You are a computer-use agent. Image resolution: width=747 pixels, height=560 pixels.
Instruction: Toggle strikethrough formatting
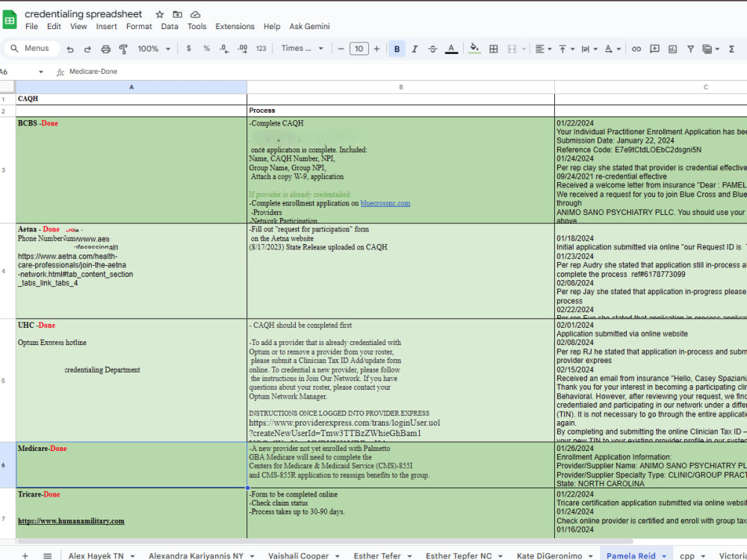click(x=433, y=49)
